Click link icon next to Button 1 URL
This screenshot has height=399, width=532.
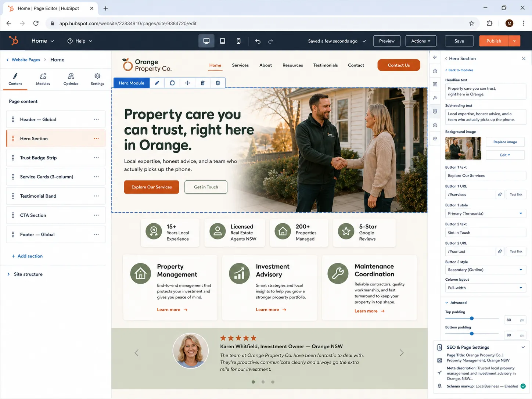pyautogui.click(x=500, y=194)
